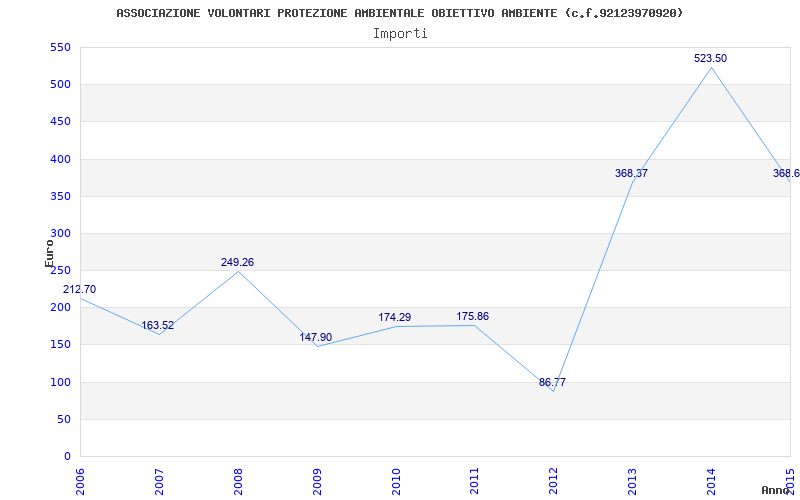The width and height of the screenshot is (800, 500).
Task: Click the 550 y-axis tick label
Action: 60,47
